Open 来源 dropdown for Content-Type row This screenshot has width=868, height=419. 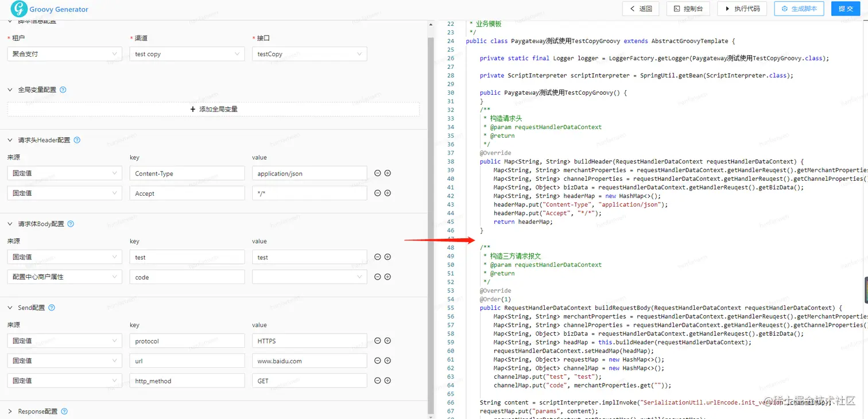(65, 173)
